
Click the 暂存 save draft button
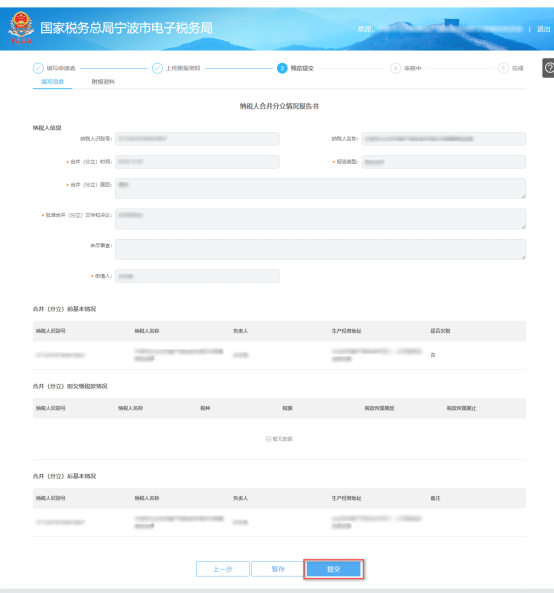pos(278,569)
